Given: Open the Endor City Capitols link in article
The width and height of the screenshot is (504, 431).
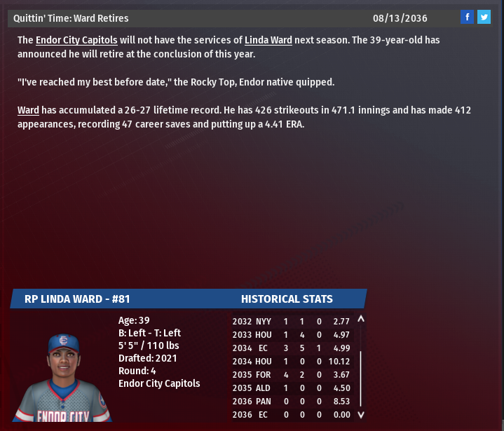Looking at the screenshot, I should [x=76, y=41].
